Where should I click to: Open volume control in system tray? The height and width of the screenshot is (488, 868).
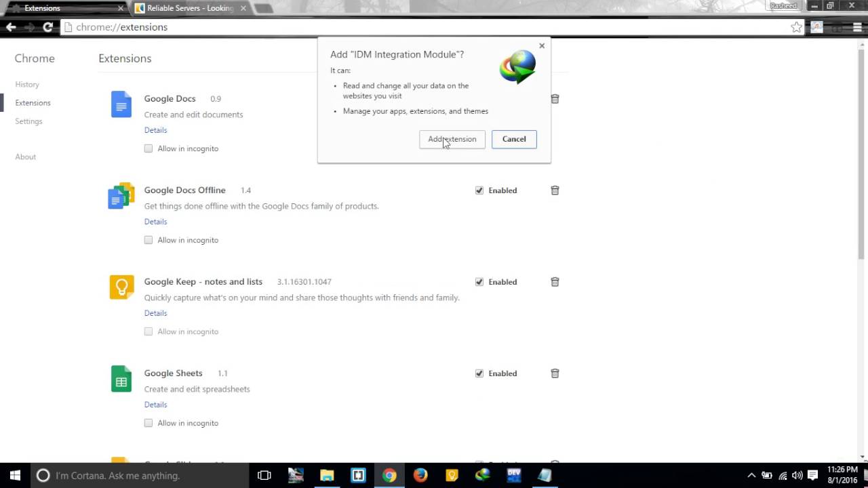click(x=797, y=475)
